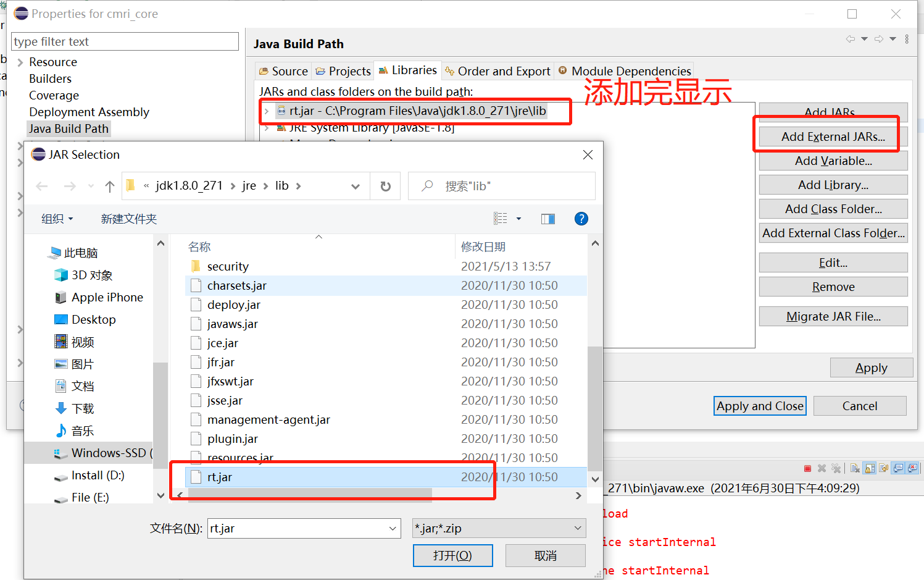Click the type filter text box

pyautogui.click(x=124, y=41)
